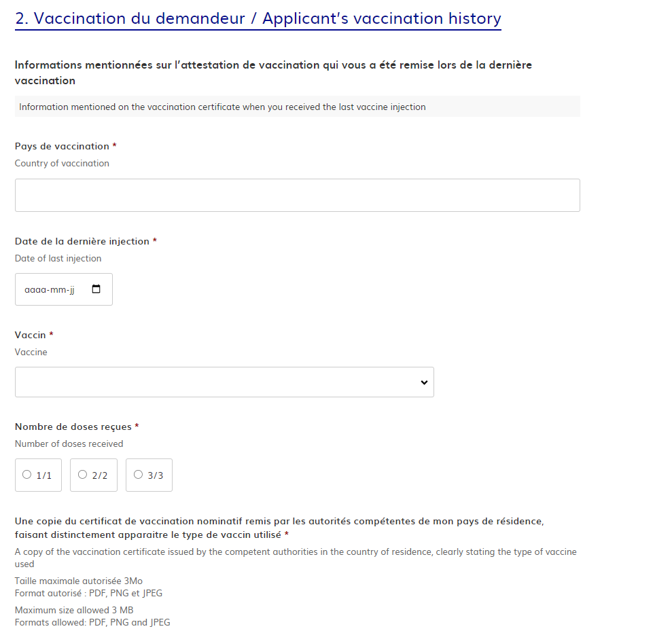Expand the Vaccin selection dropdown chevron
The width and height of the screenshot is (672, 633).
[423, 382]
